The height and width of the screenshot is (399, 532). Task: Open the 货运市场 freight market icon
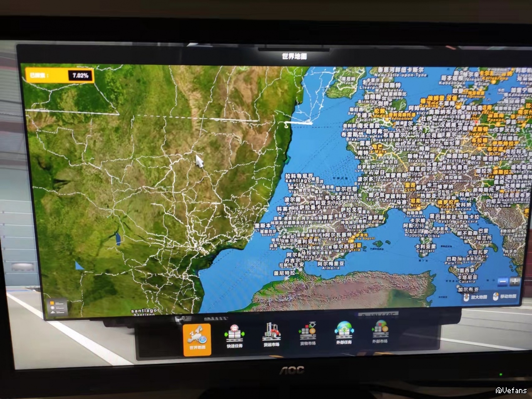click(x=271, y=335)
